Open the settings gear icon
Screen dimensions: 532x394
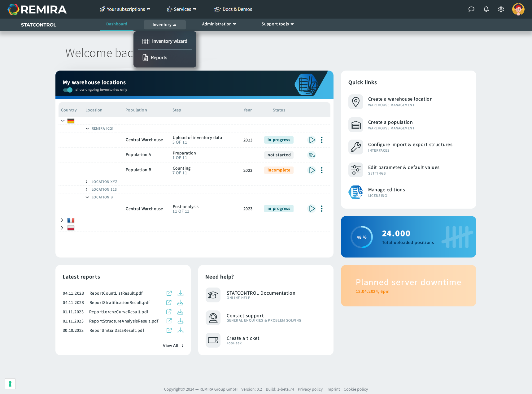pos(501,9)
